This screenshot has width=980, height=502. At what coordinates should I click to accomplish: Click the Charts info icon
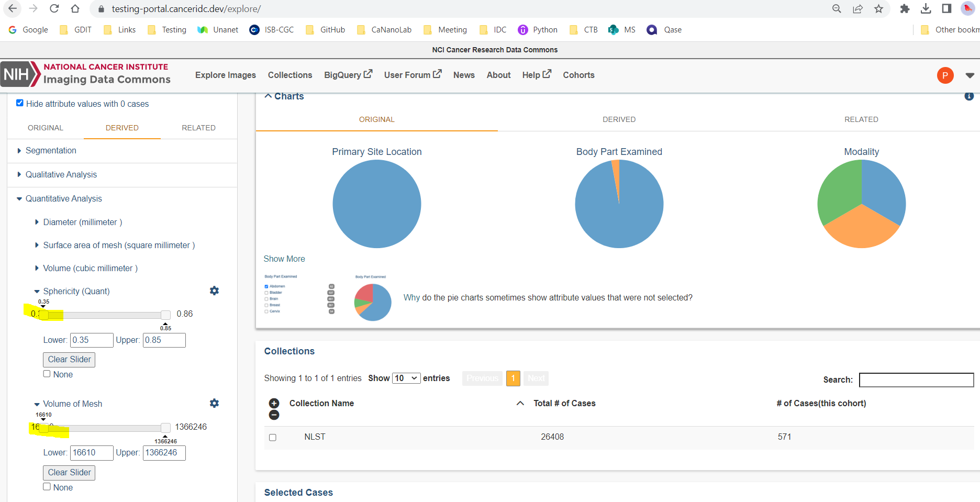pyautogui.click(x=969, y=96)
